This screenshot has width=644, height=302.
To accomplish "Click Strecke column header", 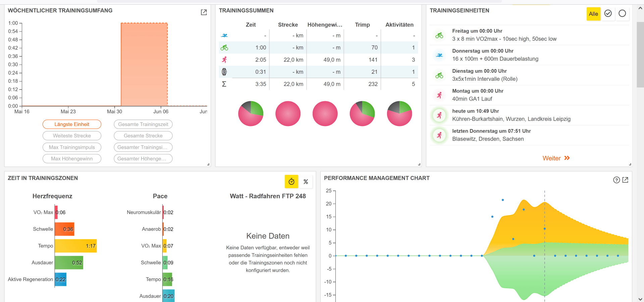I will 288,25.
